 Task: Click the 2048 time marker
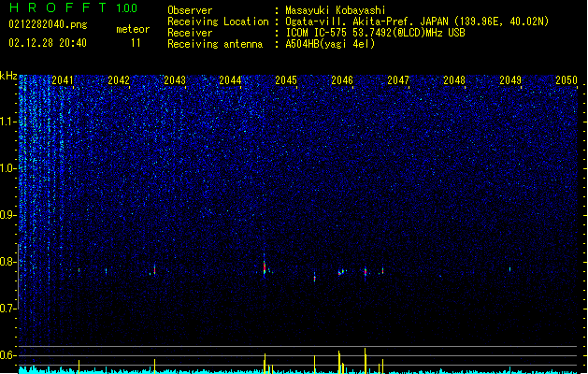click(454, 80)
